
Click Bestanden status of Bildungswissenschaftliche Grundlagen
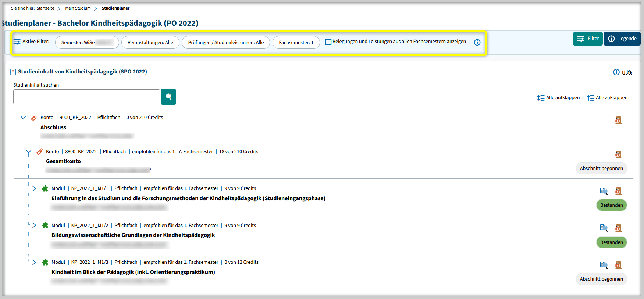[611, 242]
